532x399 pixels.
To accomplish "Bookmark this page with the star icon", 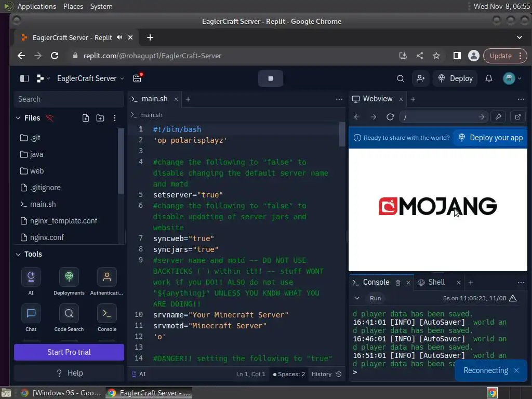I will [436, 56].
